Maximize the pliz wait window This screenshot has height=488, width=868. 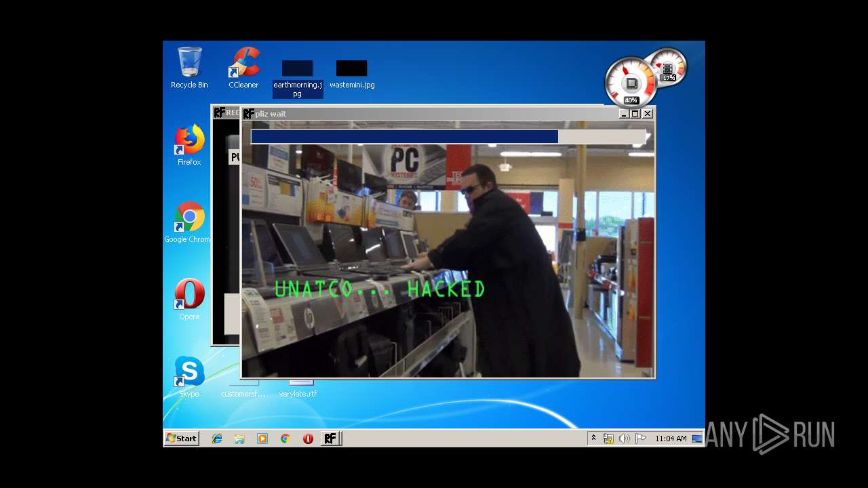pos(635,114)
